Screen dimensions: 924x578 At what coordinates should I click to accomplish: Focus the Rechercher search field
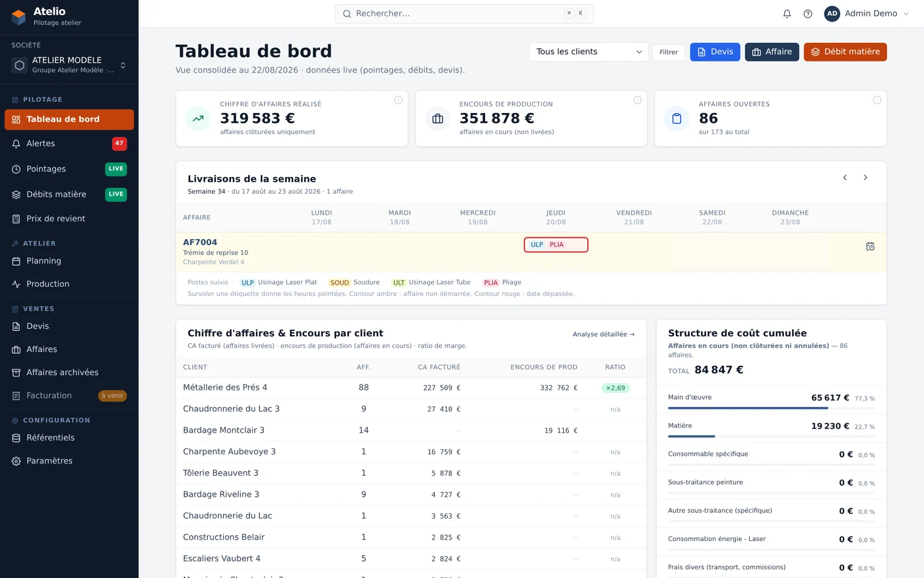[x=464, y=14]
